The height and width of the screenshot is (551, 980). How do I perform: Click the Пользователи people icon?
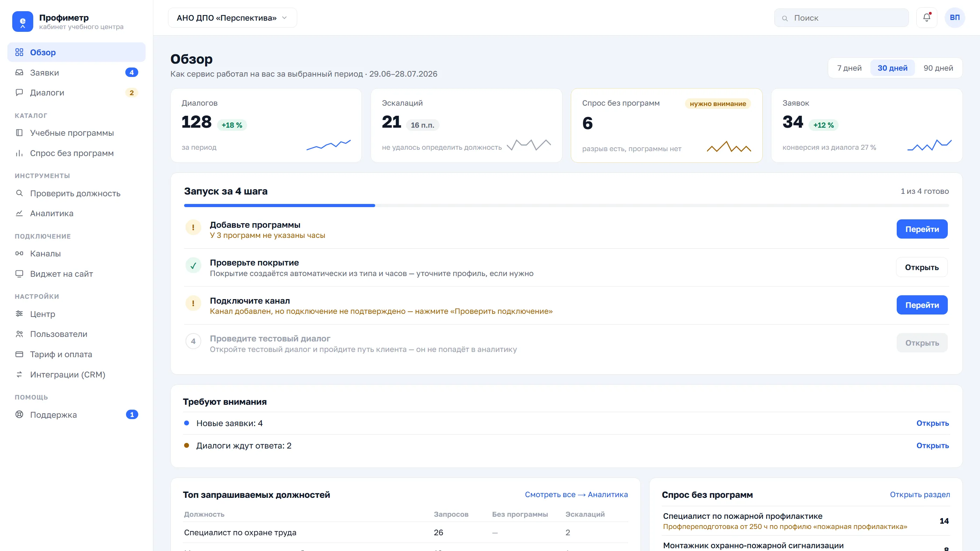tap(19, 334)
